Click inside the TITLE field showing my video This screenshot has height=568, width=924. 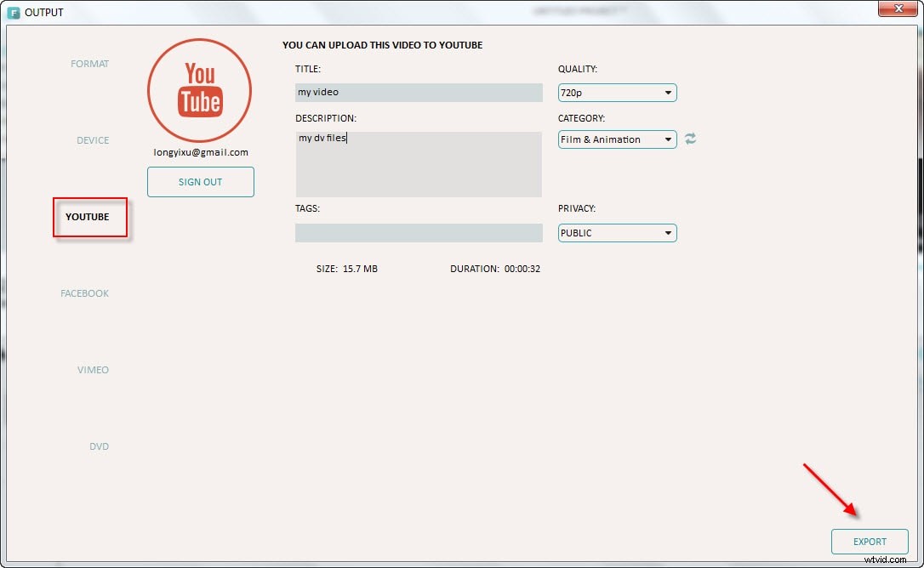pos(419,92)
